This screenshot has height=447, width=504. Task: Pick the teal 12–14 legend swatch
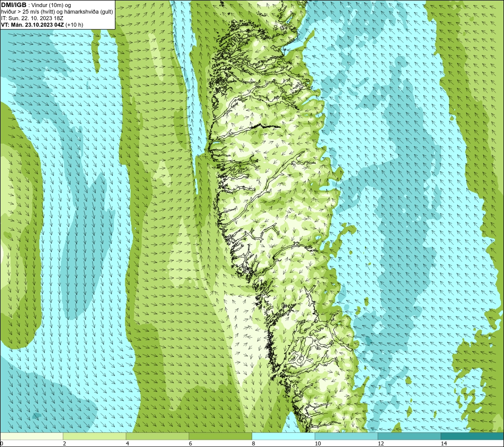[409, 436]
